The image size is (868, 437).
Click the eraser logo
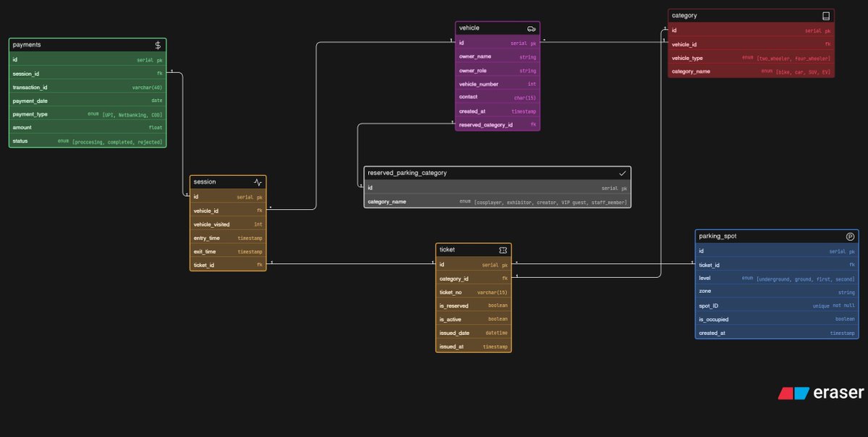821,393
